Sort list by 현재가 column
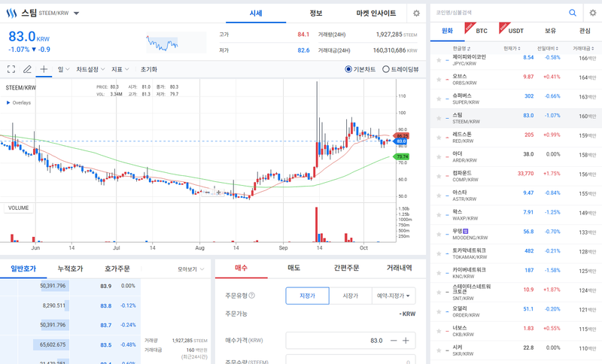 pos(512,48)
